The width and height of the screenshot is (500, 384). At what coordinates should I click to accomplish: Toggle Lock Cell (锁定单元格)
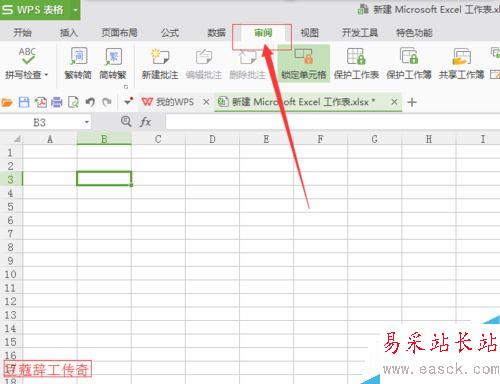click(x=304, y=63)
